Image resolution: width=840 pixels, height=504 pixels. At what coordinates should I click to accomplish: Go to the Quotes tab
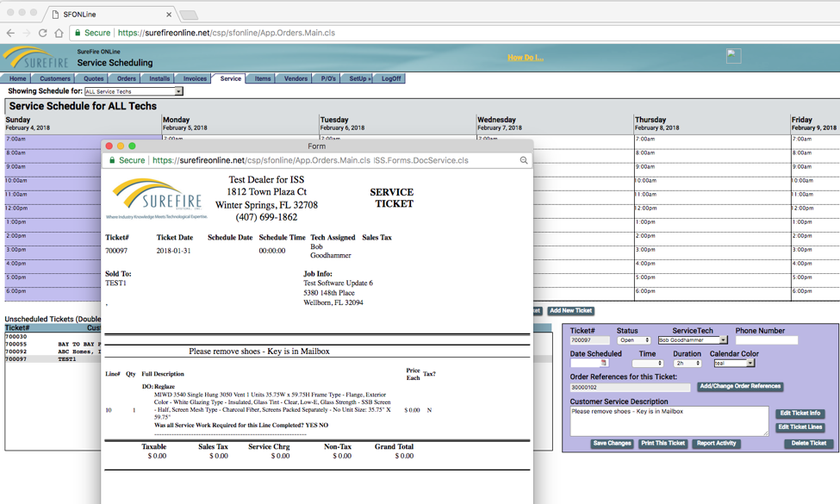[94, 78]
